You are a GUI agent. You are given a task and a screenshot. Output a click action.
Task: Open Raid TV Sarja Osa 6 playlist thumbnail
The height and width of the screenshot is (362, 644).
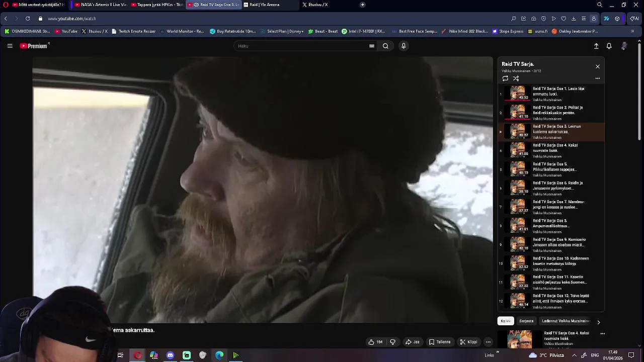[x=518, y=188]
